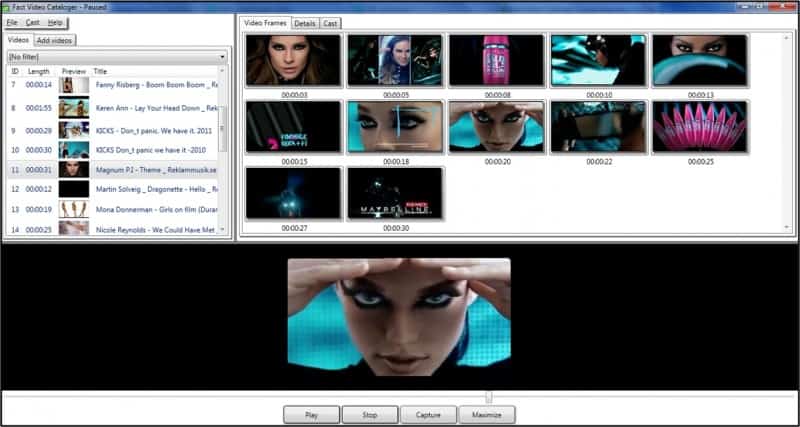Select Maybelline frame at 00:00:30
The image size is (800, 427).
395,193
